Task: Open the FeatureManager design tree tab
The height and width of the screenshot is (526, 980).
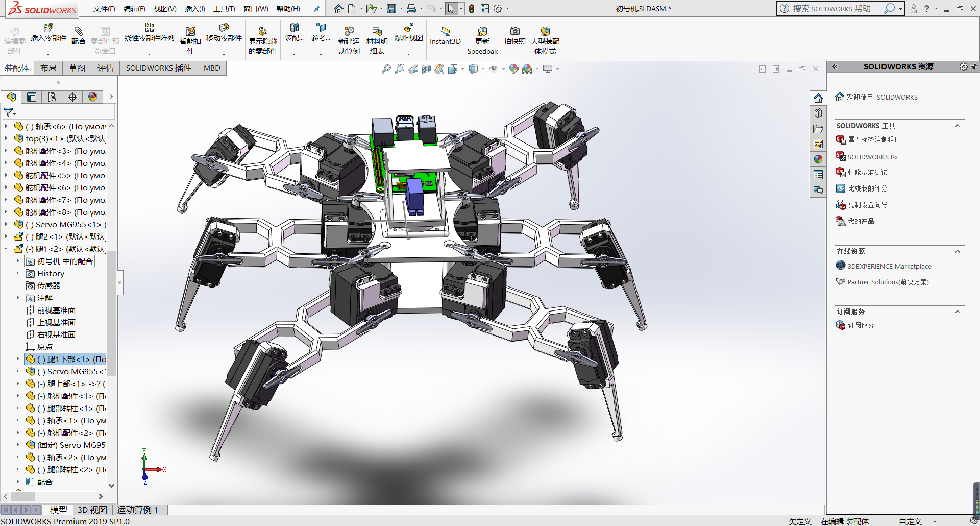Action: (12, 97)
